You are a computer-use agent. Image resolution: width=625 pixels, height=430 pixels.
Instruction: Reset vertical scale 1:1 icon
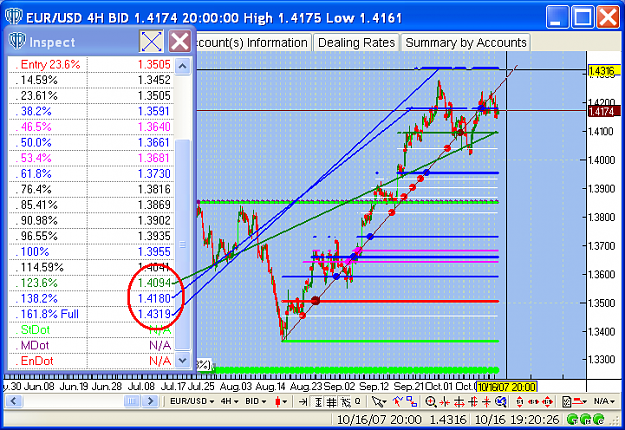point(519,402)
